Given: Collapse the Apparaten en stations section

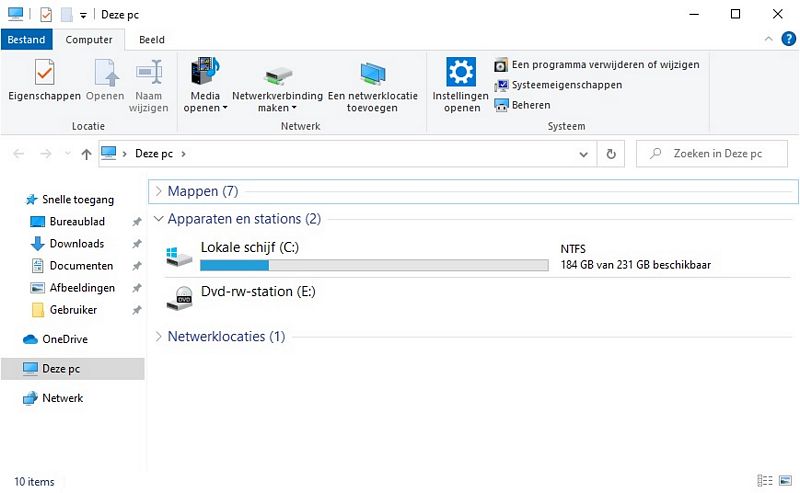Looking at the screenshot, I should (x=159, y=219).
